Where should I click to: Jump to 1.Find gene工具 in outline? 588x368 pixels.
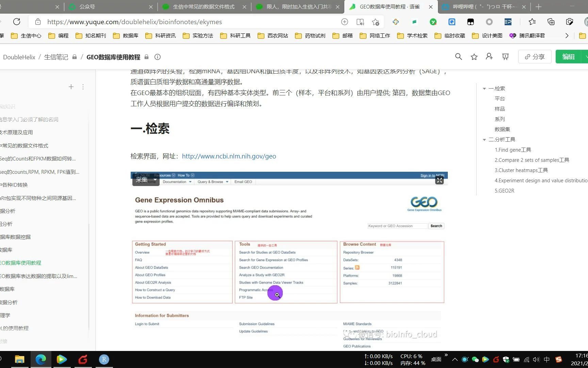[513, 150]
